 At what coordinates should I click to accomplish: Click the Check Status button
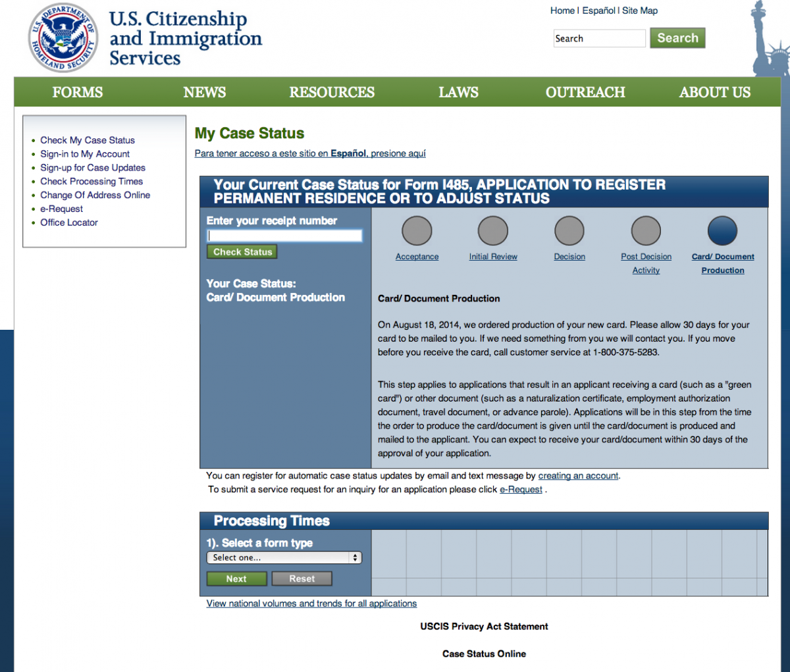(242, 252)
